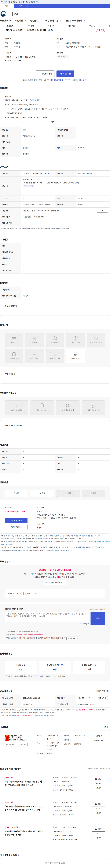Click the 메일로 질문하기 button
The width and height of the screenshot is (110, 868).
pos(73,638)
